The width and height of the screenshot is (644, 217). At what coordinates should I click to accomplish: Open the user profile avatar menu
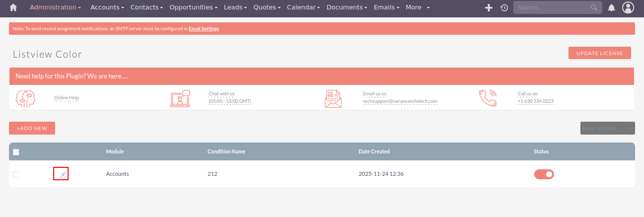[629, 7]
